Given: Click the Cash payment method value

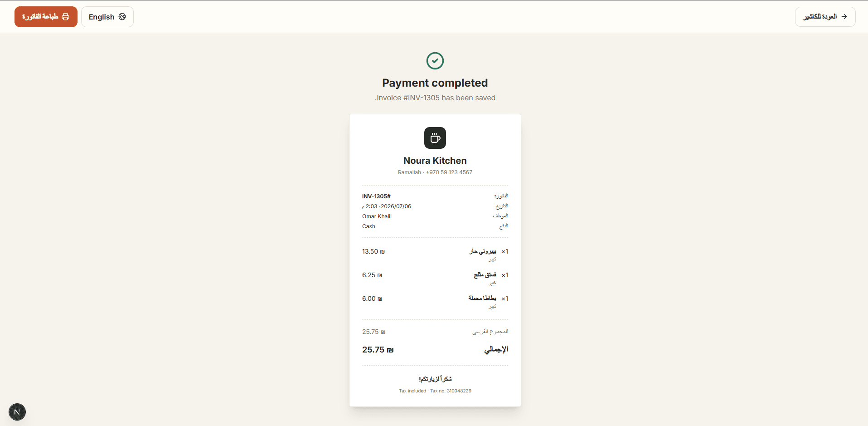Looking at the screenshot, I should pos(369,226).
